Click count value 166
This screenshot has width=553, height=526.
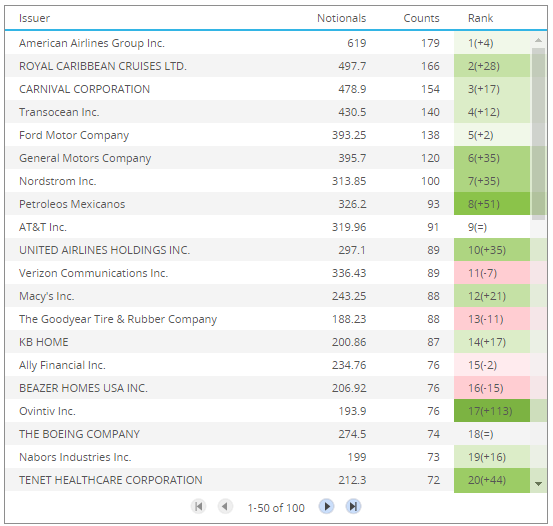click(430, 66)
